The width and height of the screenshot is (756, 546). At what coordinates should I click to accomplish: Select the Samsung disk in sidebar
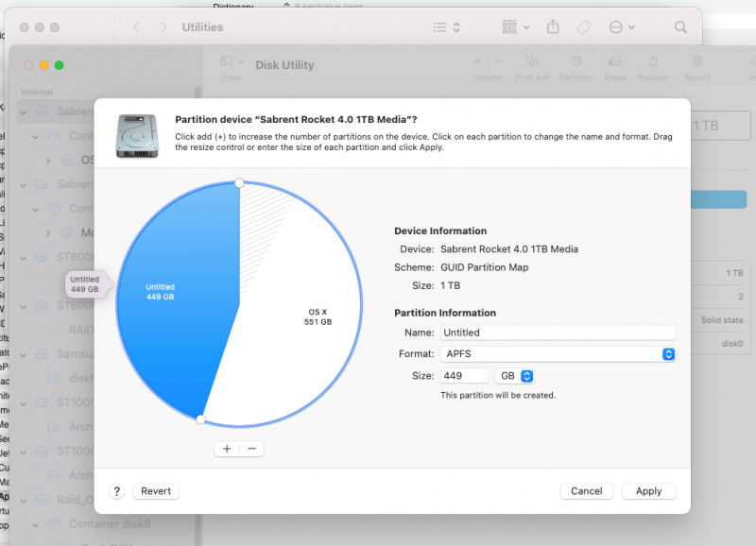[75, 354]
